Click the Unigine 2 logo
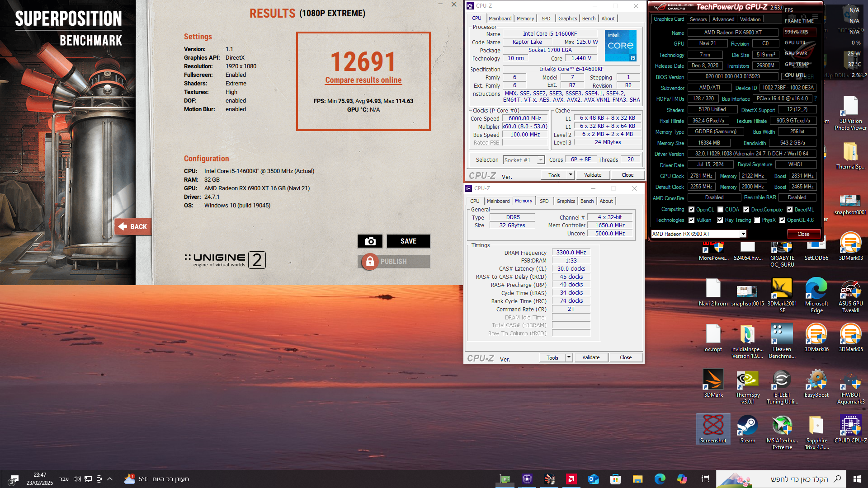 click(x=225, y=260)
